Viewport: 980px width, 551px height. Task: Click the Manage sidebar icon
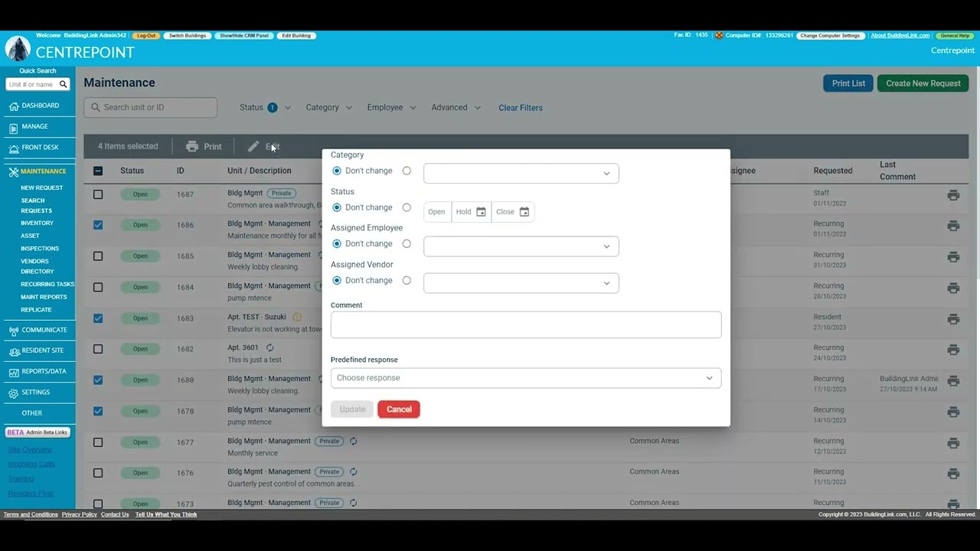point(14,128)
